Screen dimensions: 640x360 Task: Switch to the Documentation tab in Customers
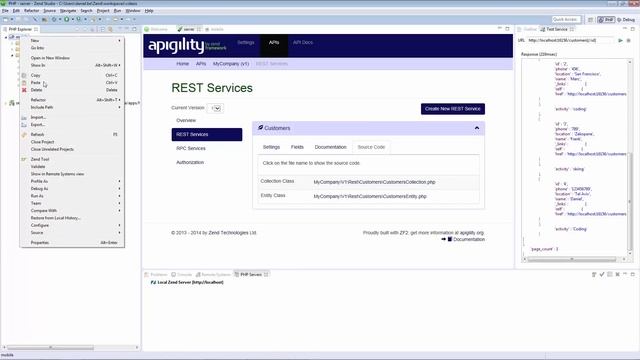coord(330,147)
